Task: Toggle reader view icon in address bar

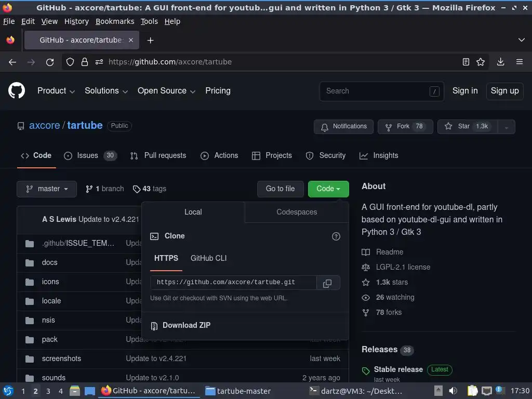Action: pyautogui.click(x=466, y=62)
